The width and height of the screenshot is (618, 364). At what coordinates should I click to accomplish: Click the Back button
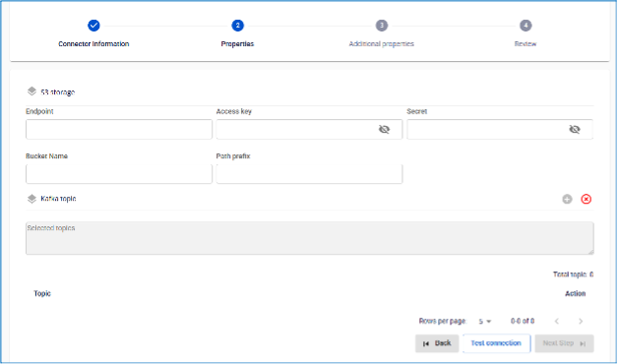pos(437,343)
